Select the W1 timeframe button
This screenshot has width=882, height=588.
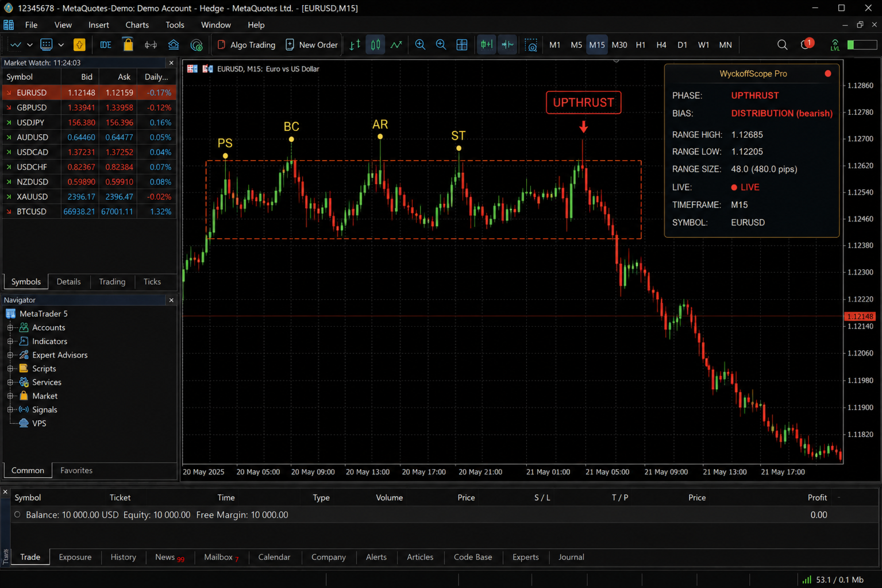tap(703, 45)
